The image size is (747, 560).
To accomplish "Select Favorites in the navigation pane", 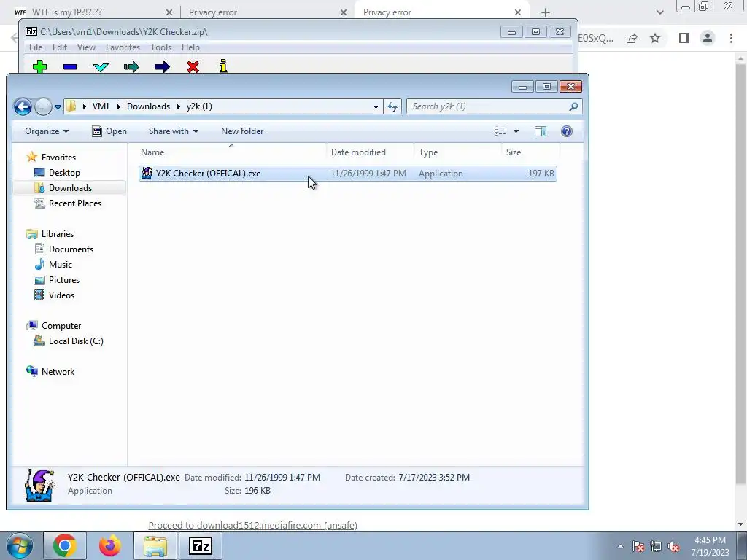I will [x=58, y=157].
